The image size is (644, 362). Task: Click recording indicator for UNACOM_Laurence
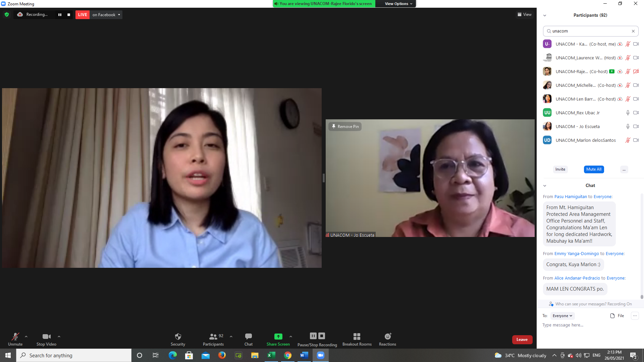[x=620, y=58]
